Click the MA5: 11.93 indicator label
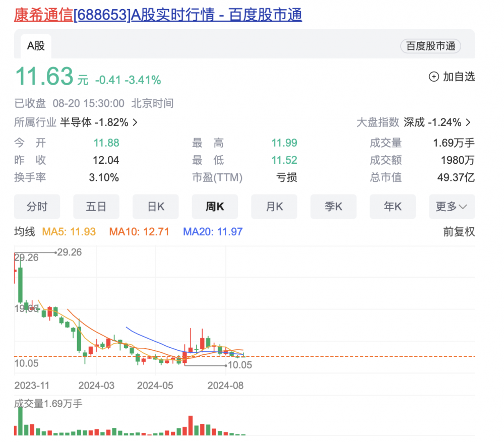The width and height of the screenshot is (504, 442). (69, 232)
